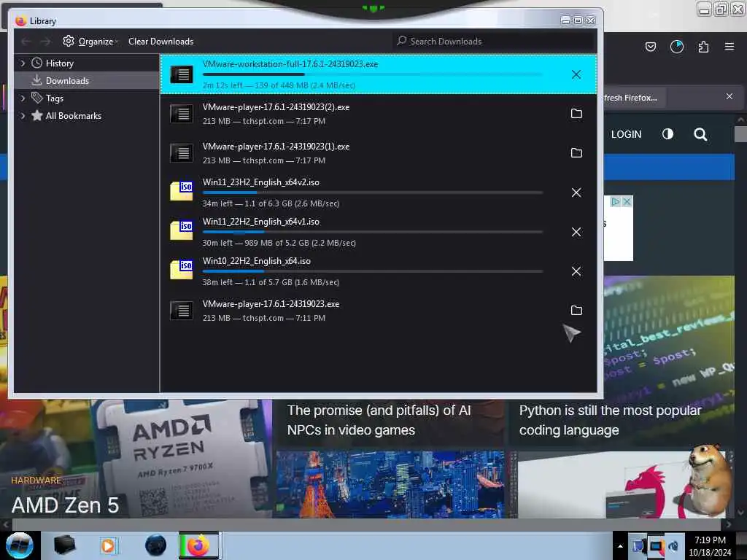This screenshot has width=747, height=560.
Task: Cancel the Win11_22H2_English_x64v1.iso download
Action: tap(576, 232)
